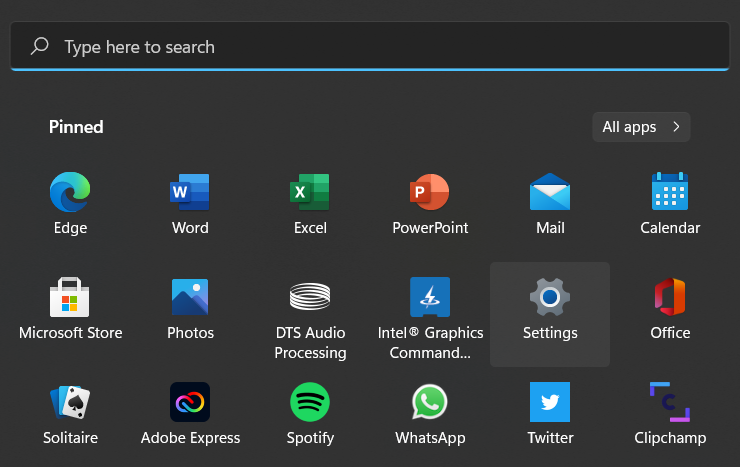The height and width of the screenshot is (467, 740).
Task: Launch the Office app
Action: [670, 298]
